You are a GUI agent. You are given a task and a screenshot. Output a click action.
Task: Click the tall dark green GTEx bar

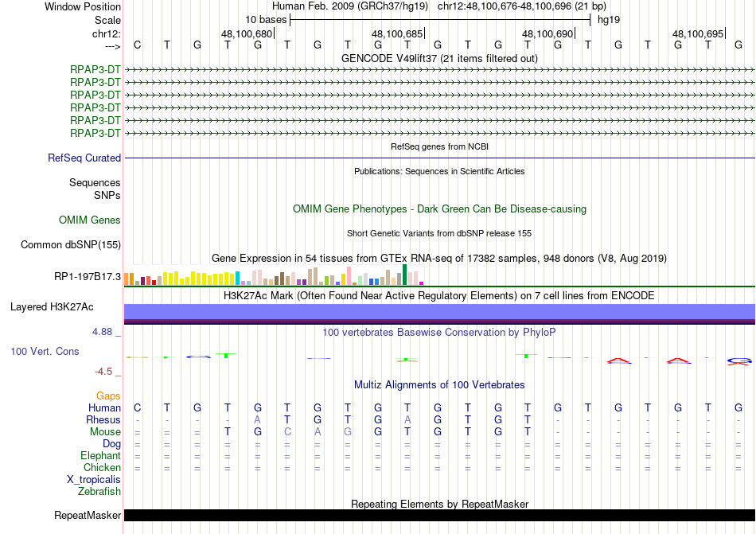coord(404,275)
